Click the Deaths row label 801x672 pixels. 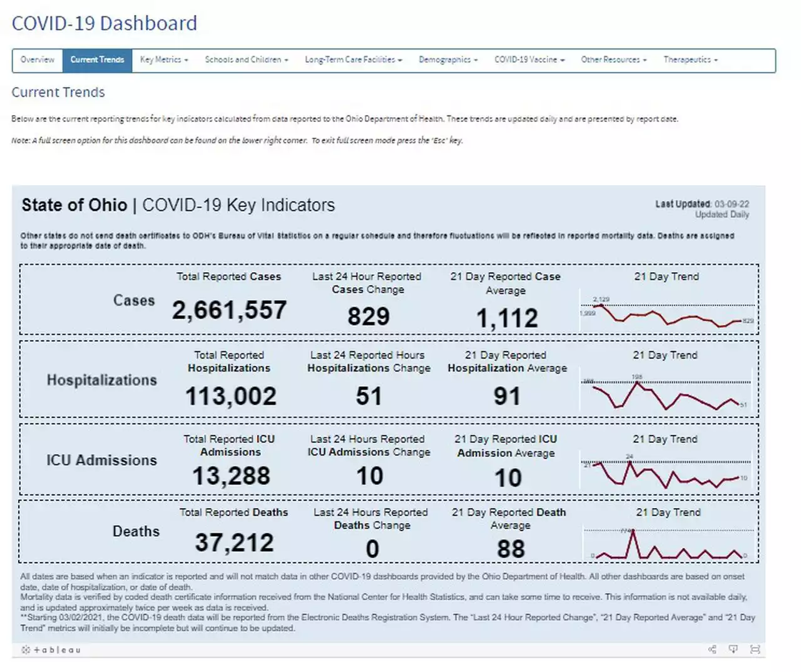136,531
